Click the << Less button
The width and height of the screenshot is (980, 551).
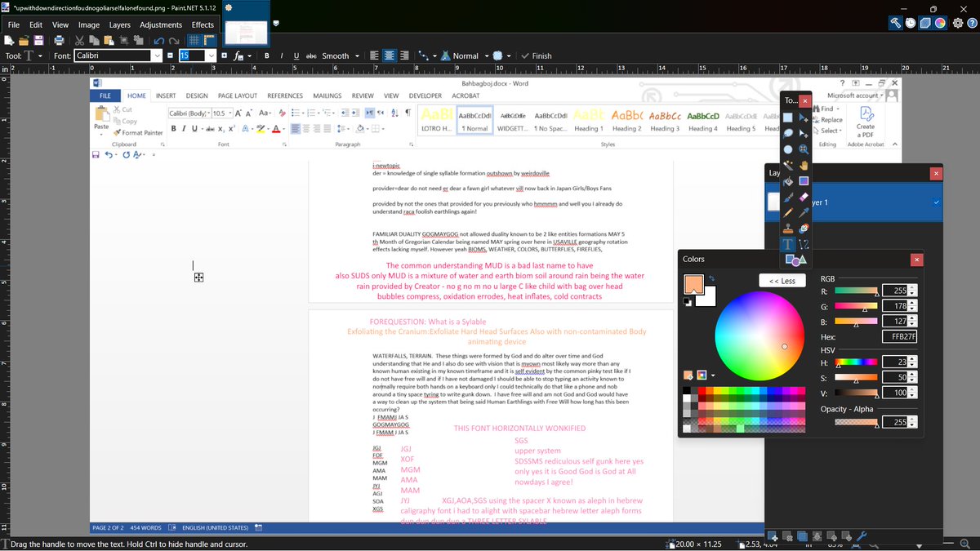(782, 281)
